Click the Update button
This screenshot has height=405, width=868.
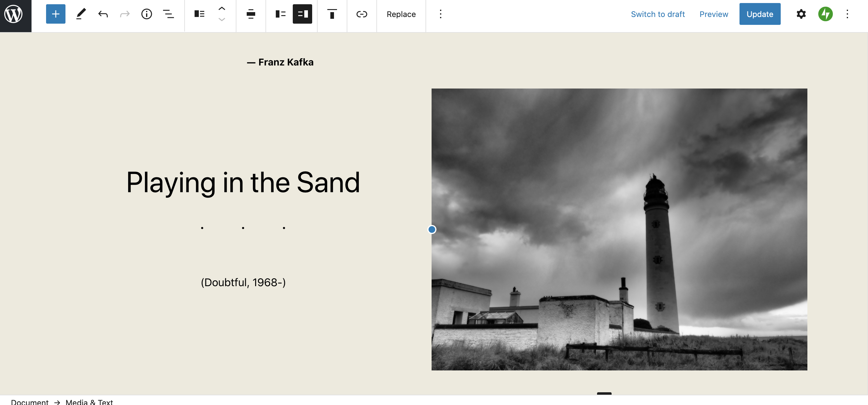tap(760, 14)
